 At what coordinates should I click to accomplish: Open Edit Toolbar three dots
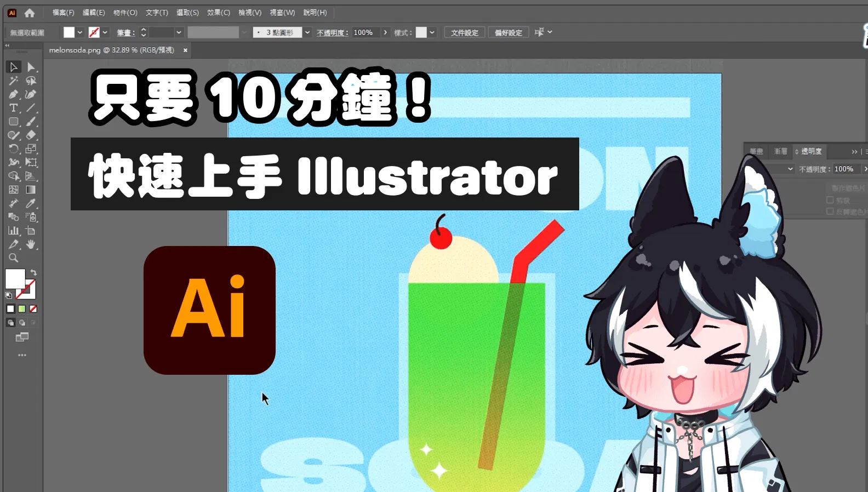click(22, 355)
